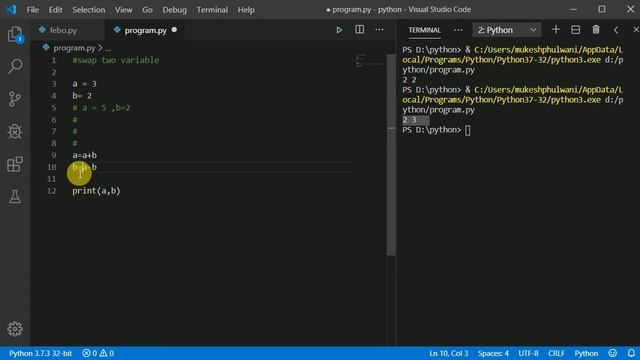Click code line 'a=a+b'

coord(84,155)
